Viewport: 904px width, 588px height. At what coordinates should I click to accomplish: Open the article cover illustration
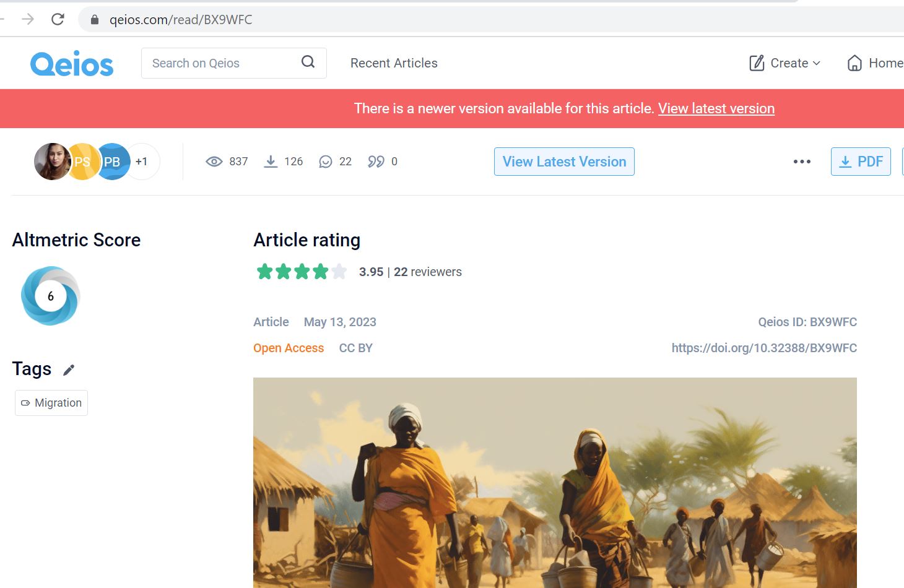[555, 483]
